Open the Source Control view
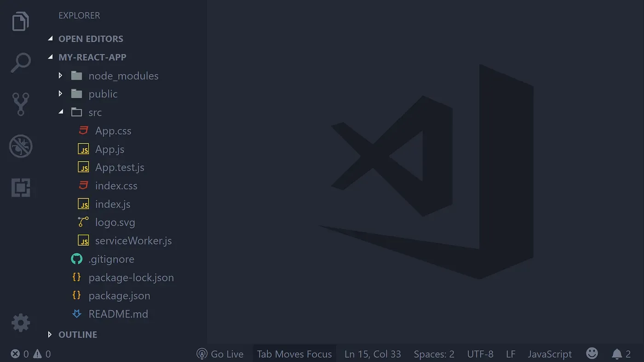This screenshot has width=644, height=362. click(21, 104)
